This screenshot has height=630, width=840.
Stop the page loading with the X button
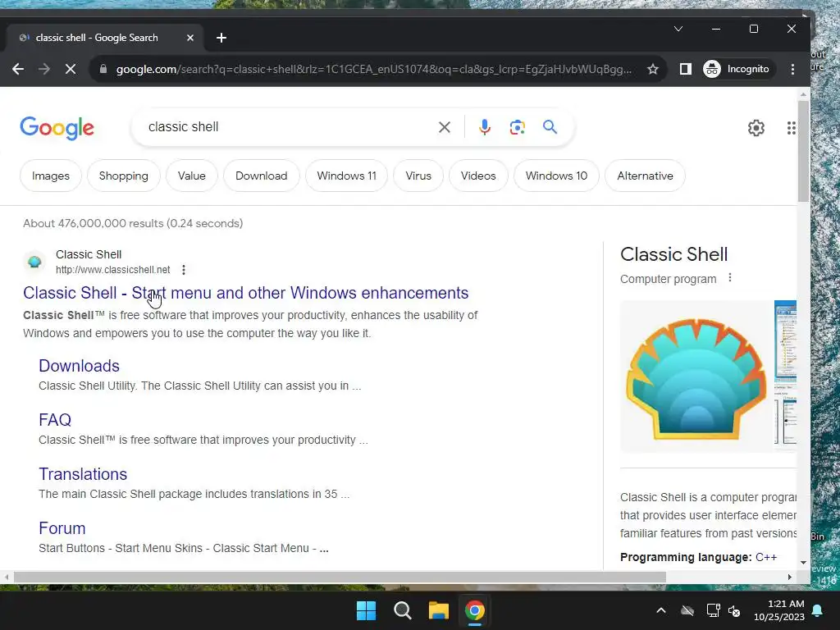point(71,69)
